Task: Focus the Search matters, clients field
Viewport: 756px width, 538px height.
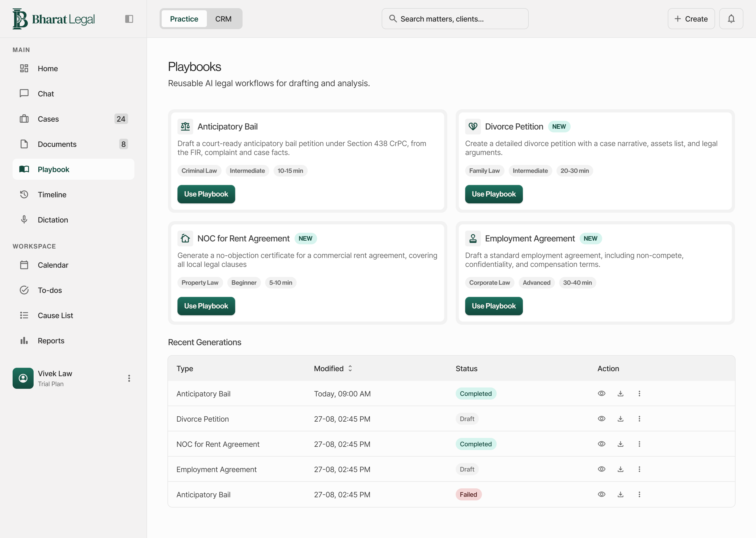Action: 455,19
